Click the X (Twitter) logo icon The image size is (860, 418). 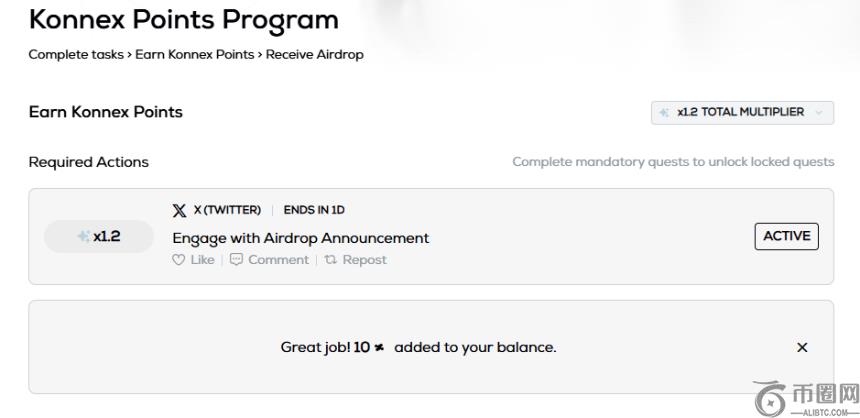click(x=179, y=210)
